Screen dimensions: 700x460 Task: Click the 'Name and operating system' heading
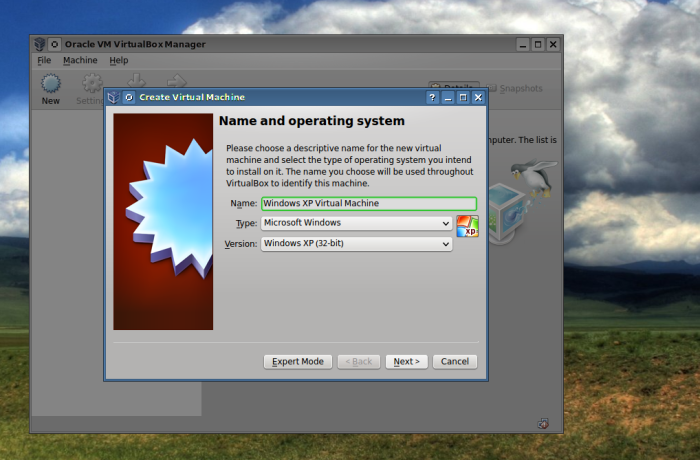(312, 121)
